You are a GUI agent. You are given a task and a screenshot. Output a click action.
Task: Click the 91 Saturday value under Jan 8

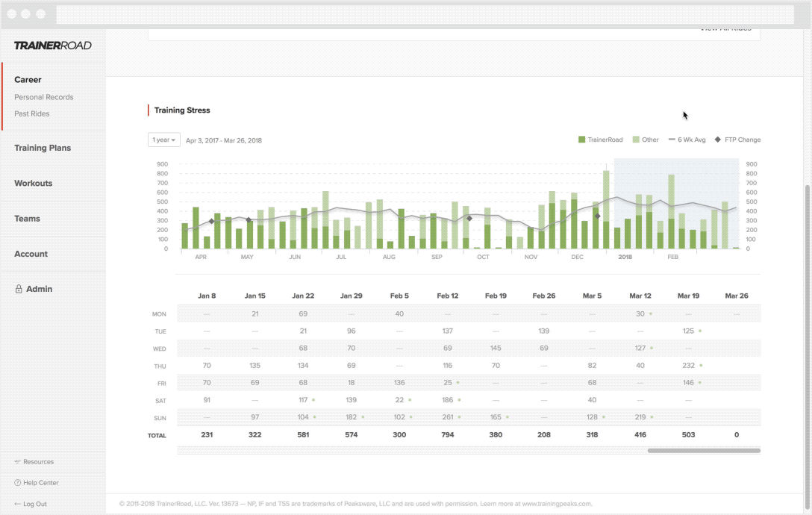[x=207, y=400]
